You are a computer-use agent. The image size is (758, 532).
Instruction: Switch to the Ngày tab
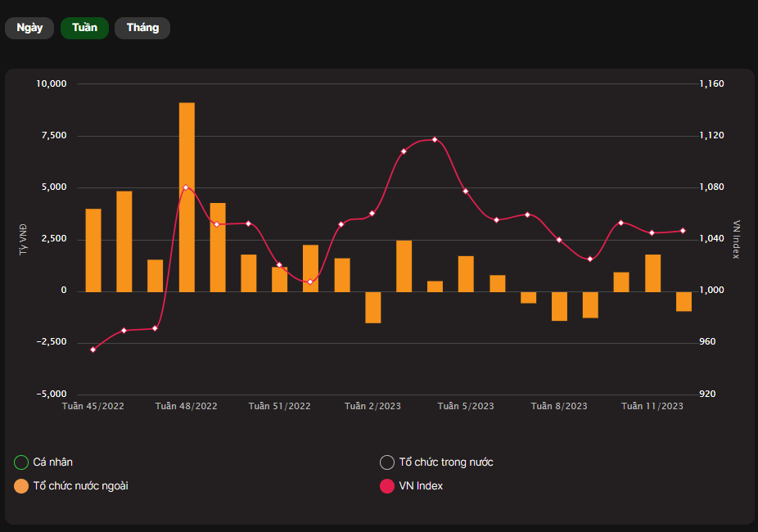click(x=29, y=28)
